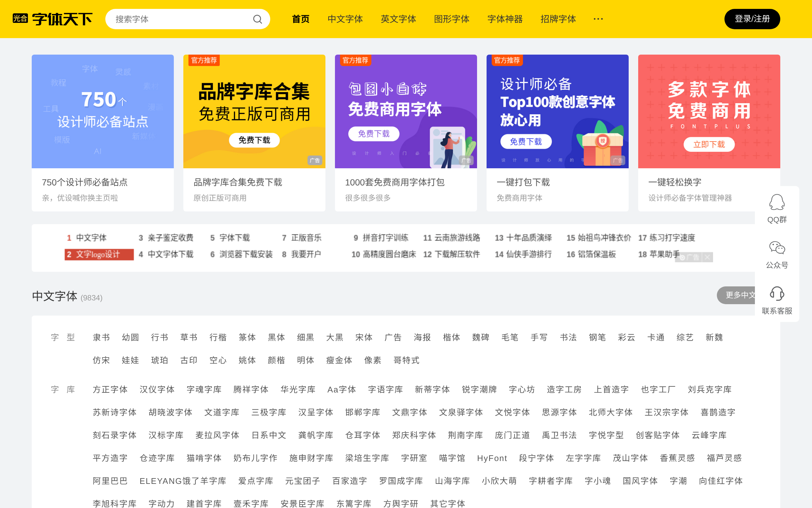Open the Aa字体 foundry link
Image resolution: width=812 pixels, height=508 pixels.
342,389
